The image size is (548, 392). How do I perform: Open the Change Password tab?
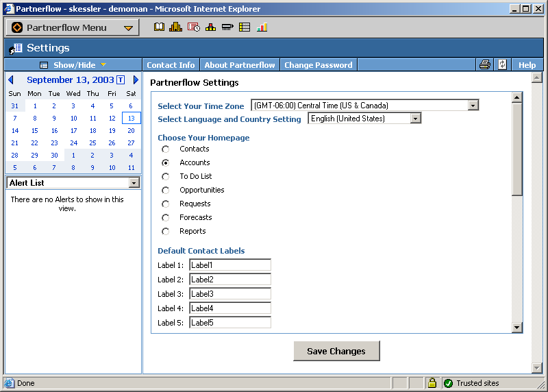(x=319, y=65)
